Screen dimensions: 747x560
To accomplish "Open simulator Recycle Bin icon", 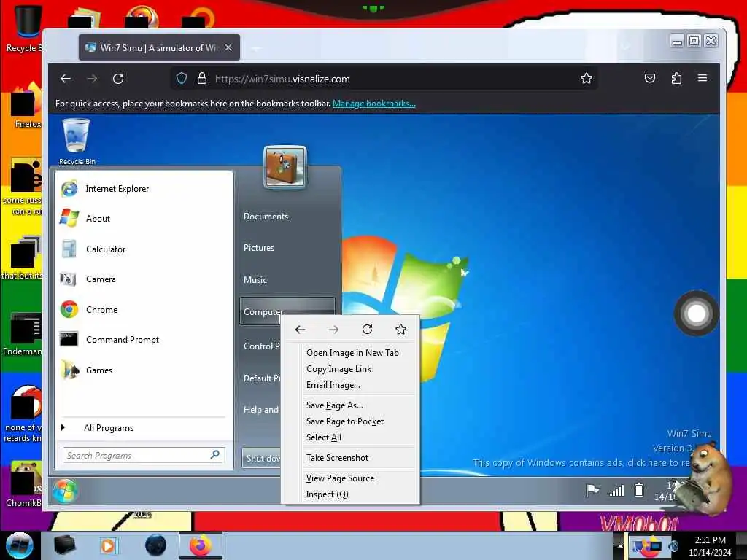I will click(77, 141).
